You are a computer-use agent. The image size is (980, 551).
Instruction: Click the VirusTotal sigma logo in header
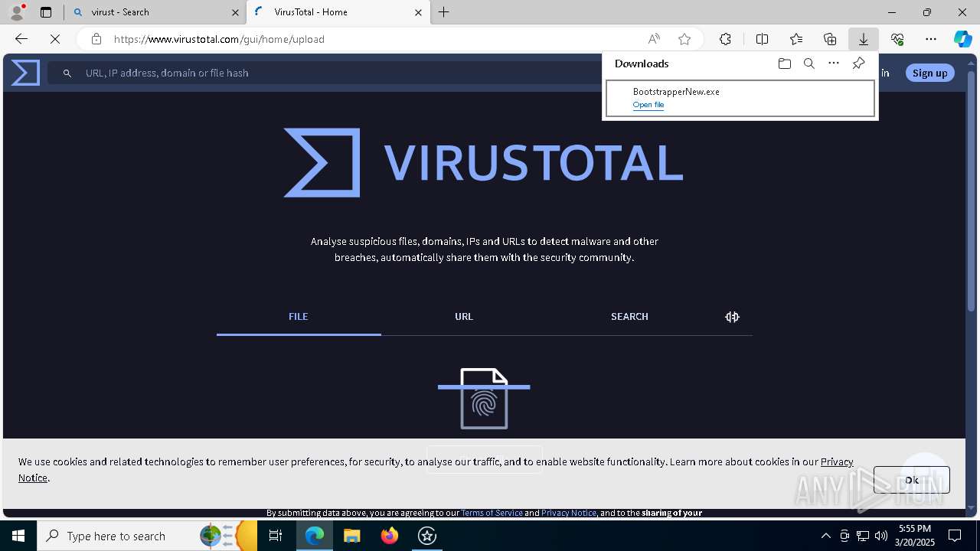click(25, 73)
